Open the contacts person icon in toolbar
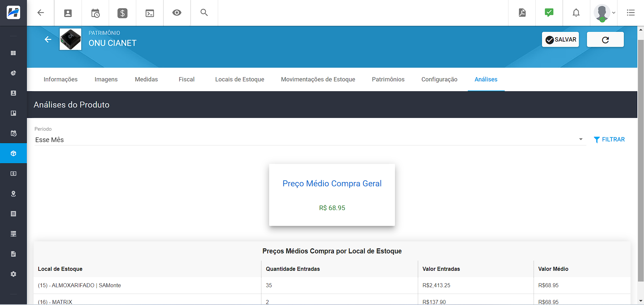 (x=68, y=13)
